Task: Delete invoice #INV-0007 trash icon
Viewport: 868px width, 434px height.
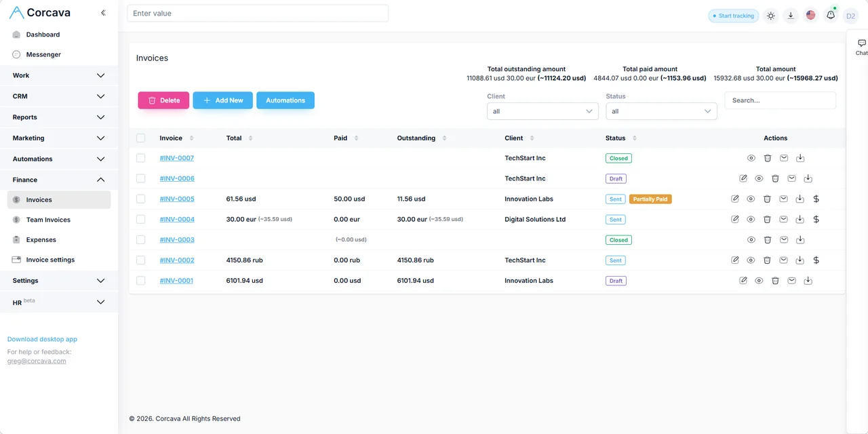Action: 768,158
